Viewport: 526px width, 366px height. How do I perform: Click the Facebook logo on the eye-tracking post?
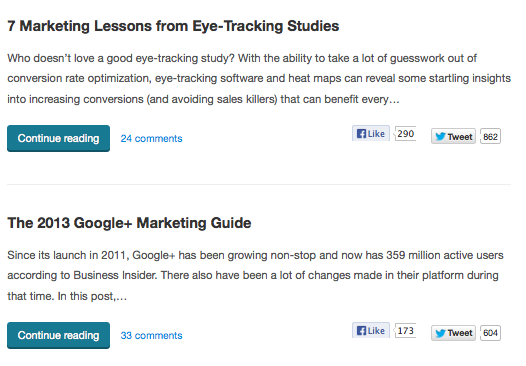pos(361,134)
